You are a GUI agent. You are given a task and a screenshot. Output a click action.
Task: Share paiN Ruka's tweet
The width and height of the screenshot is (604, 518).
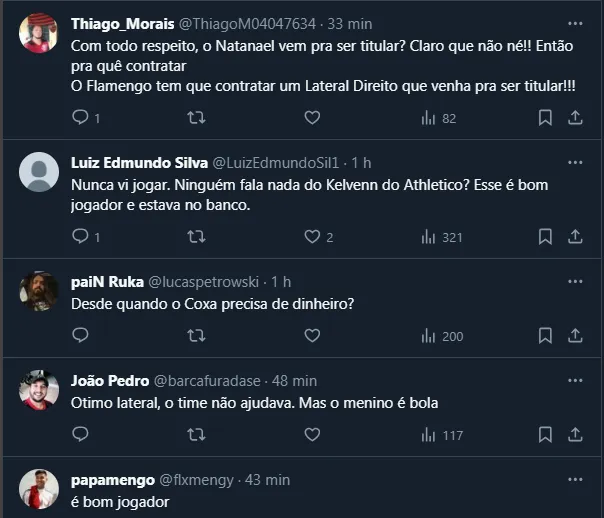tap(575, 335)
